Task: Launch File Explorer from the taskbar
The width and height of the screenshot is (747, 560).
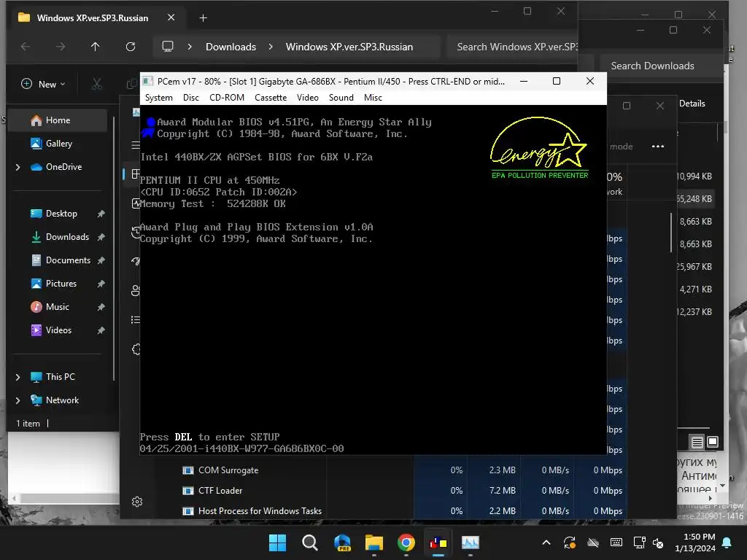Action: [374, 542]
